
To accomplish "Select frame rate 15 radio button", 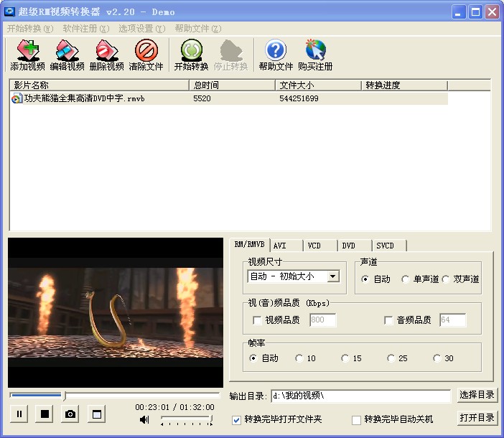I will point(345,358).
